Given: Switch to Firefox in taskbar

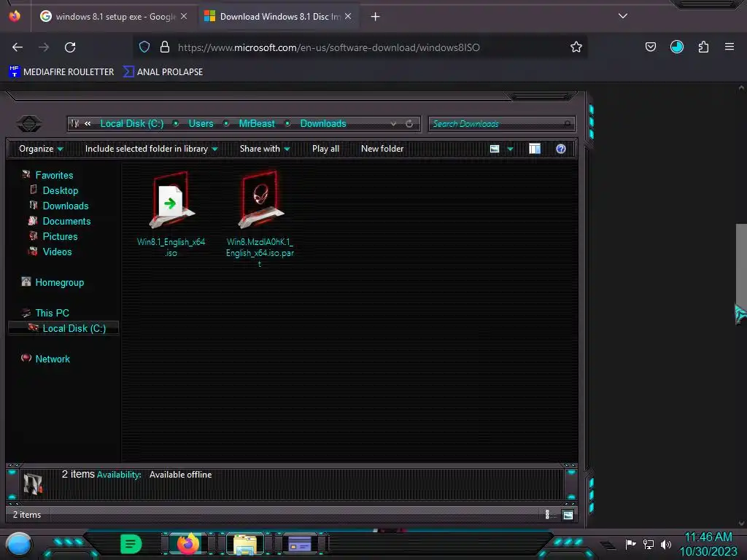Looking at the screenshot, I should pos(188,544).
